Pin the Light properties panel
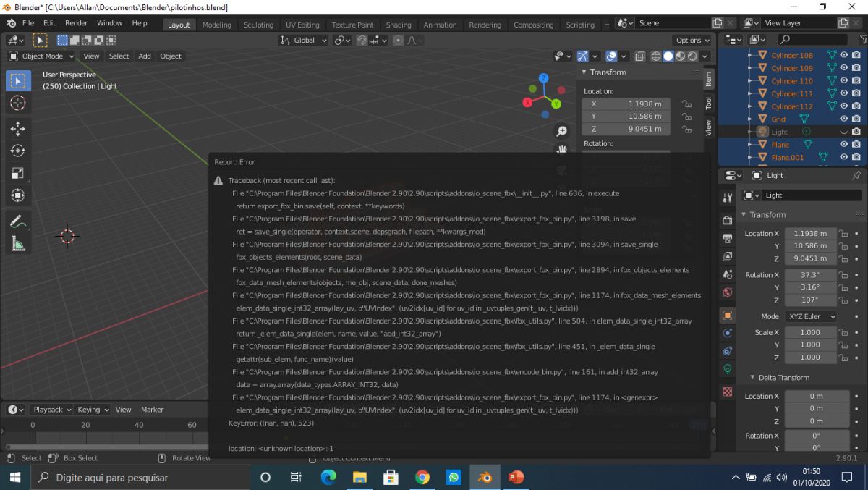The height and width of the screenshot is (490, 868). [x=856, y=175]
